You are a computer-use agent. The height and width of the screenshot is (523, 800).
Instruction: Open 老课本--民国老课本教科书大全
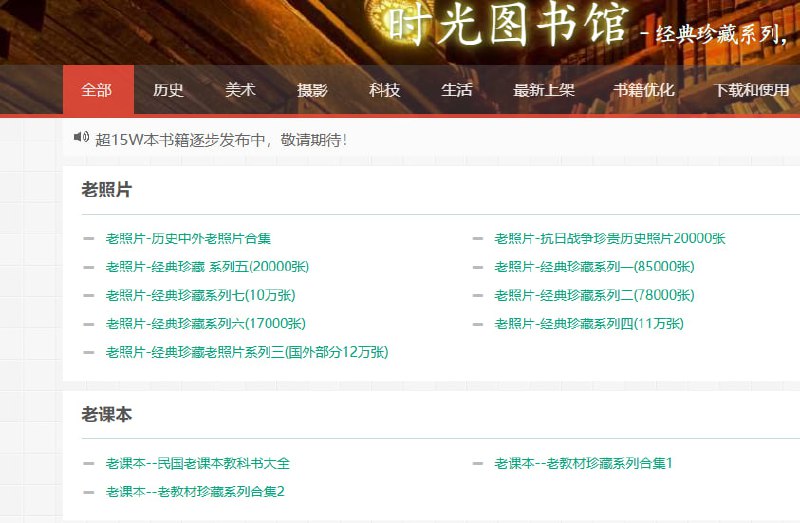(197, 464)
